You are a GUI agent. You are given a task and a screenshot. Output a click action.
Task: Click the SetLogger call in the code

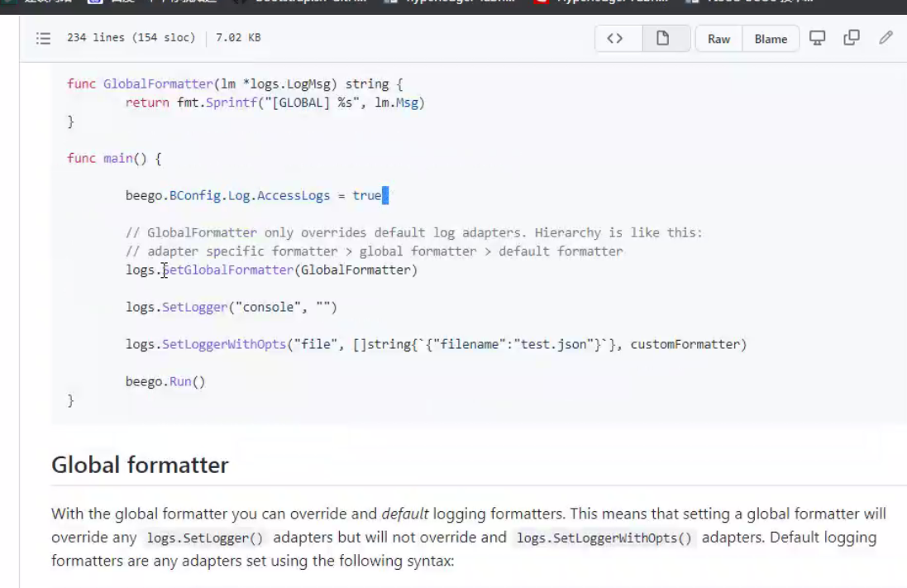coord(194,307)
